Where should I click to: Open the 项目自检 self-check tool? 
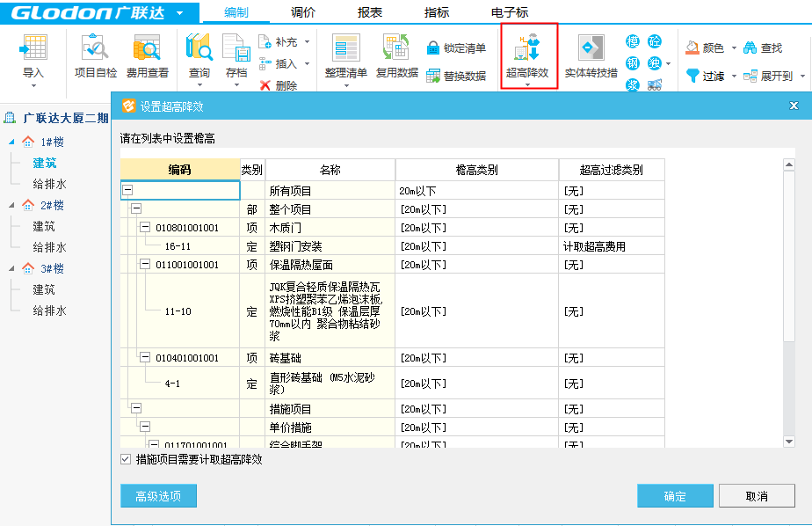94,51
